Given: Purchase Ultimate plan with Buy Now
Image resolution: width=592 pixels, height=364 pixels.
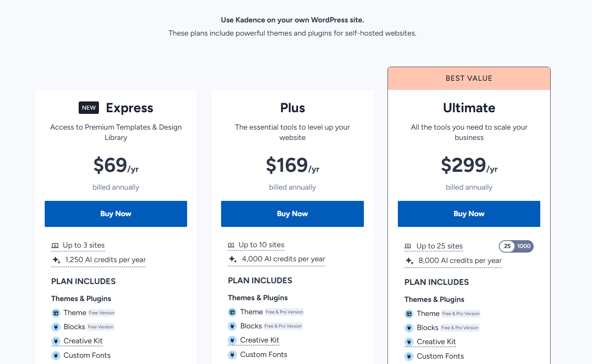Looking at the screenshot, I should point(469,214).
